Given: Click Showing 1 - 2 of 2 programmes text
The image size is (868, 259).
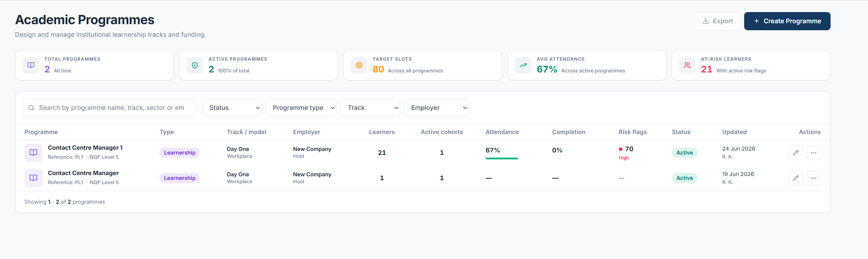Looking at the screenshot, I should (x=64, y=202).
